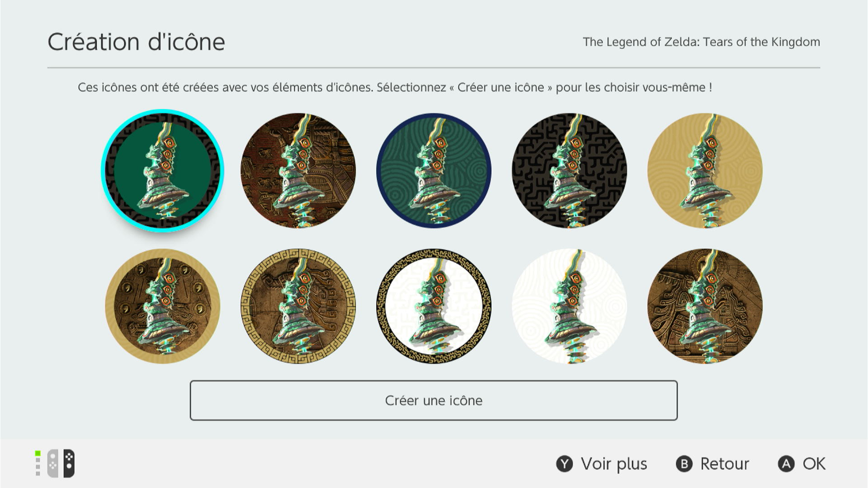The height and width of the screenshot is (488, 868).
Task: Click the black circular A button glyph
Action: tap(786, 464)
